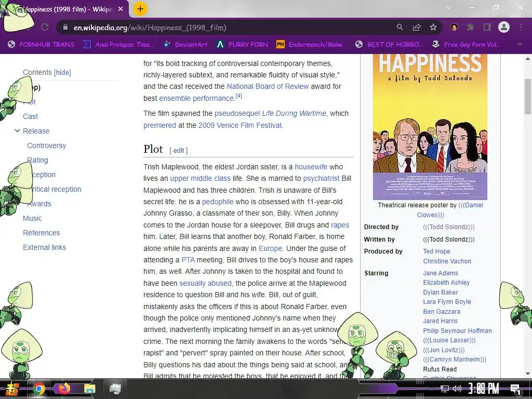532x399 pixels.
Task: Open the Elizabeth Ashley link
Action: pyautogui.click(x=446, y=283)
